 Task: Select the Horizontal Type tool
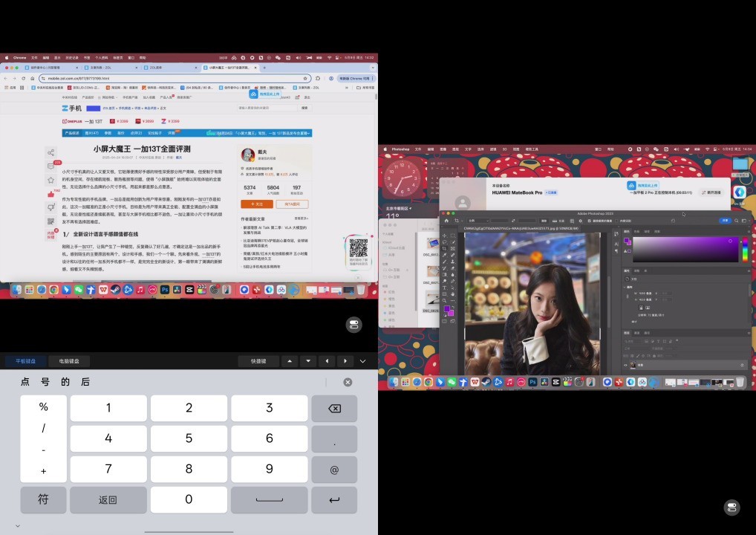click(445, 288)
